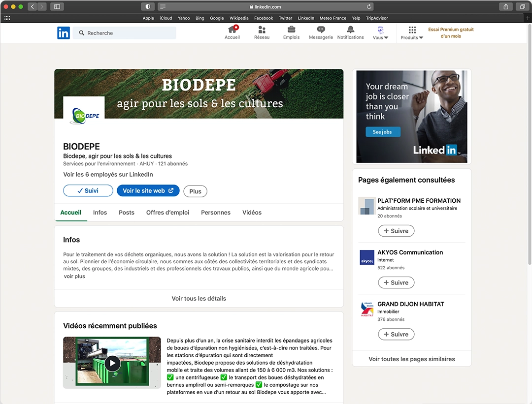Open the Réseau network icon
Screen dimensions: 532x404
point(262,32)
